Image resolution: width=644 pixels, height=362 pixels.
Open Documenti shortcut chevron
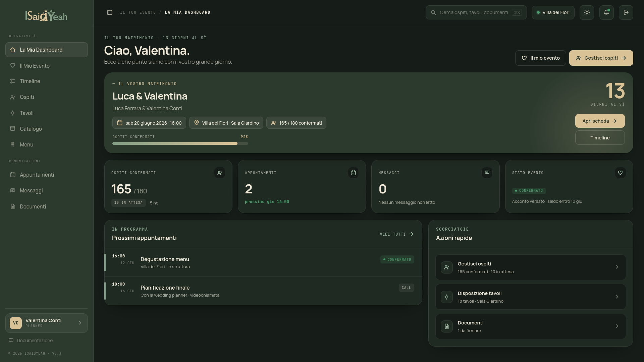[x=617, y=326]
